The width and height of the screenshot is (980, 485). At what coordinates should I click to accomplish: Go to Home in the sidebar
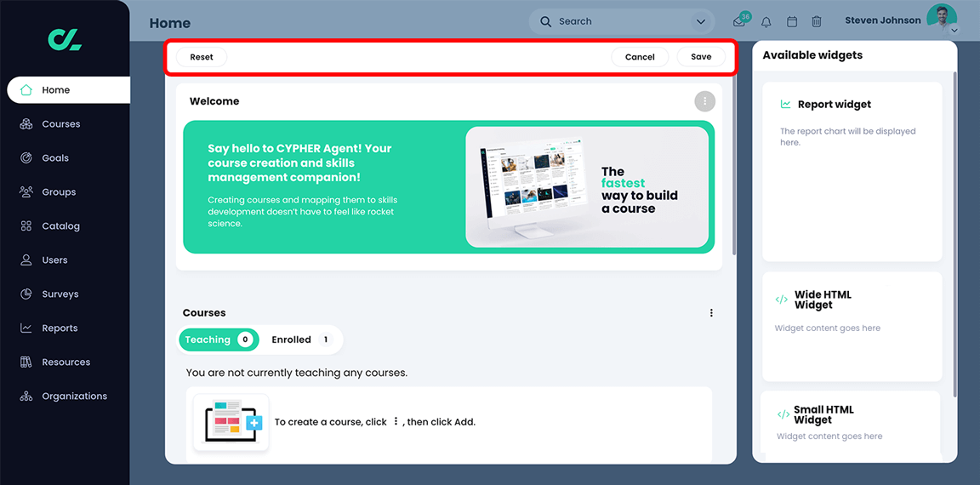(69, 90)
